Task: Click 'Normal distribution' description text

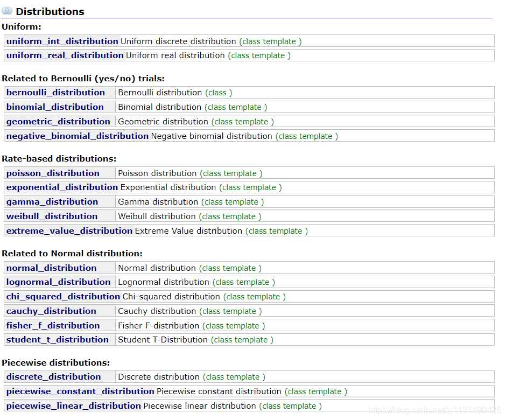Action: [157, 268]
